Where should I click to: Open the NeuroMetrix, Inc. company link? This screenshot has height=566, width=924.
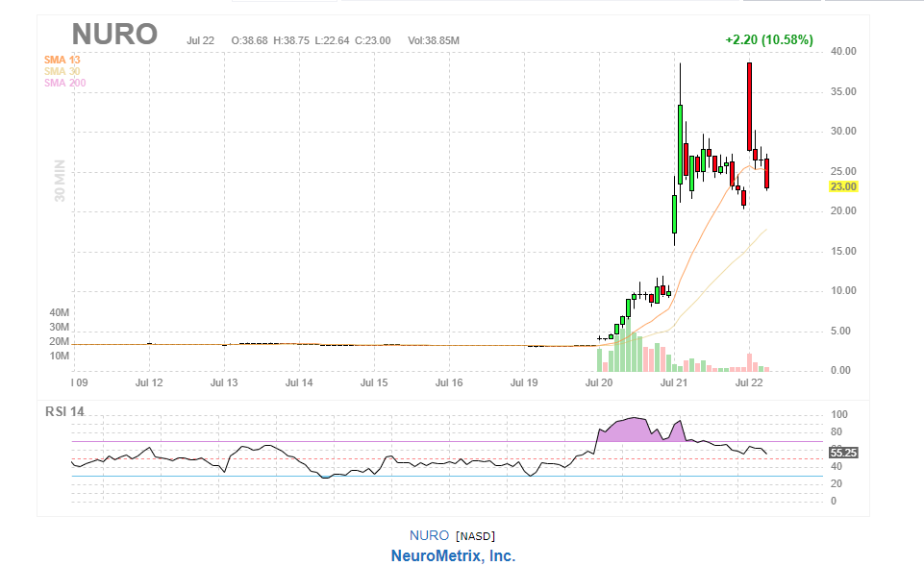(x=453, y=556)
